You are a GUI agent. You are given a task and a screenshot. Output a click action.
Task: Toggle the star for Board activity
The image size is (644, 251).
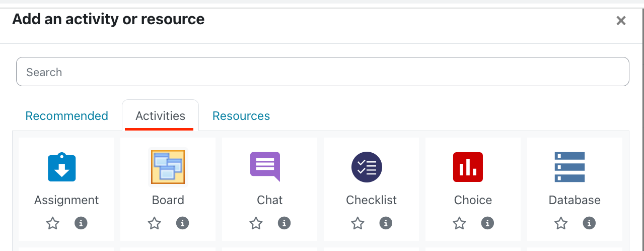coord(155,223)
